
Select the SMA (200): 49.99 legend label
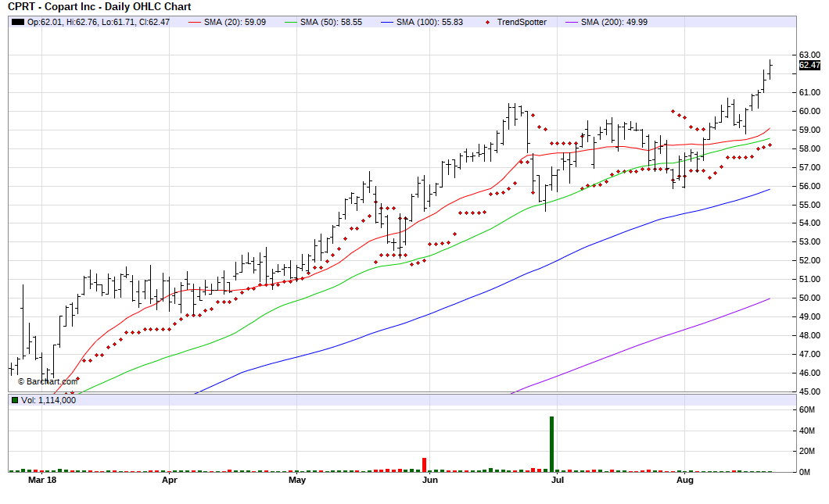coord(614,22)
